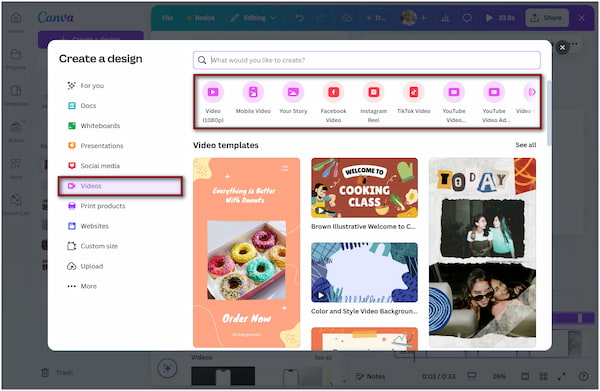Focus the 'What would you like to create?' search box

pos(367,60)
